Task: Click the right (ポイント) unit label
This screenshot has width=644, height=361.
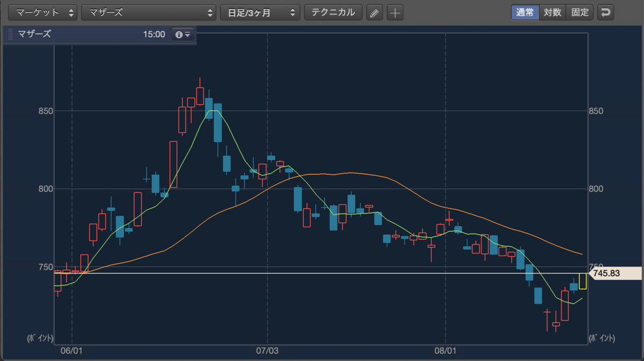Action: (x=602, y=338)
